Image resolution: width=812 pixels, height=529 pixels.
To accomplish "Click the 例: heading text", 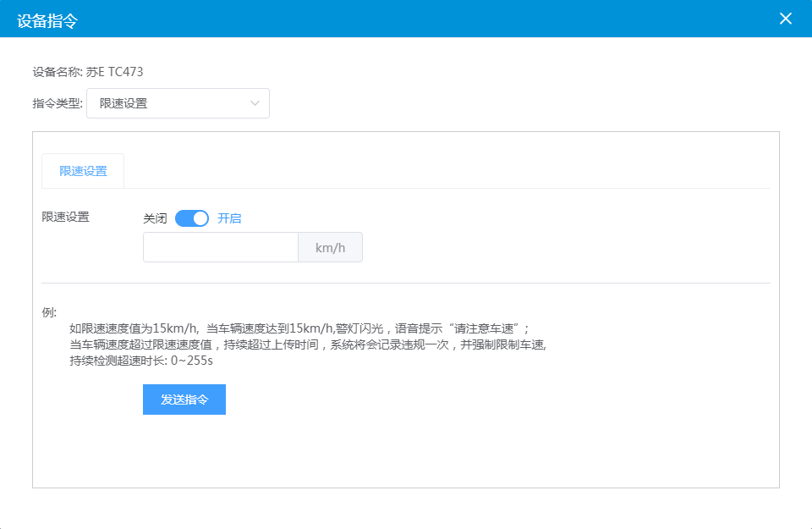I will [x=49, y=312].
